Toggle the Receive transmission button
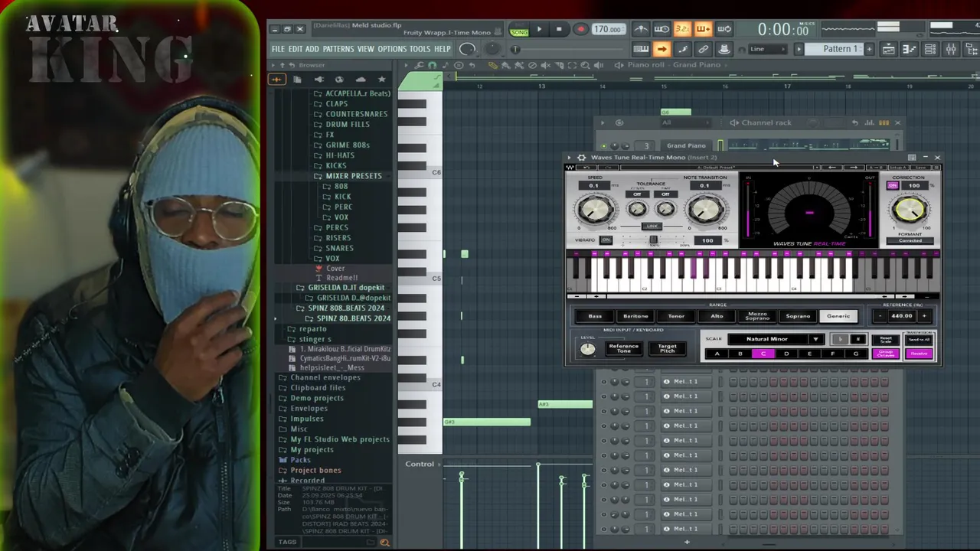 tap(920, 354)
